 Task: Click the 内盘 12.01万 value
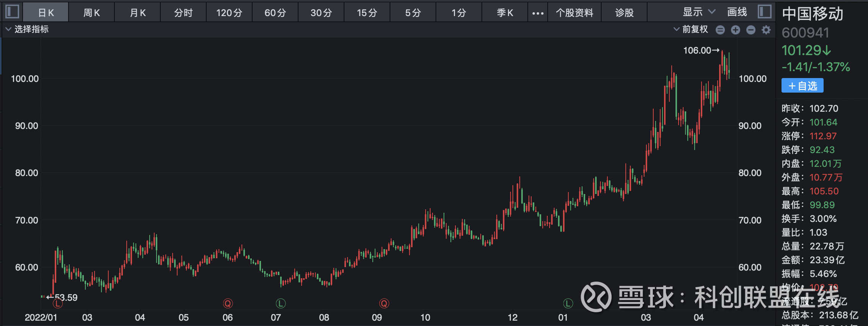(826, 163)
